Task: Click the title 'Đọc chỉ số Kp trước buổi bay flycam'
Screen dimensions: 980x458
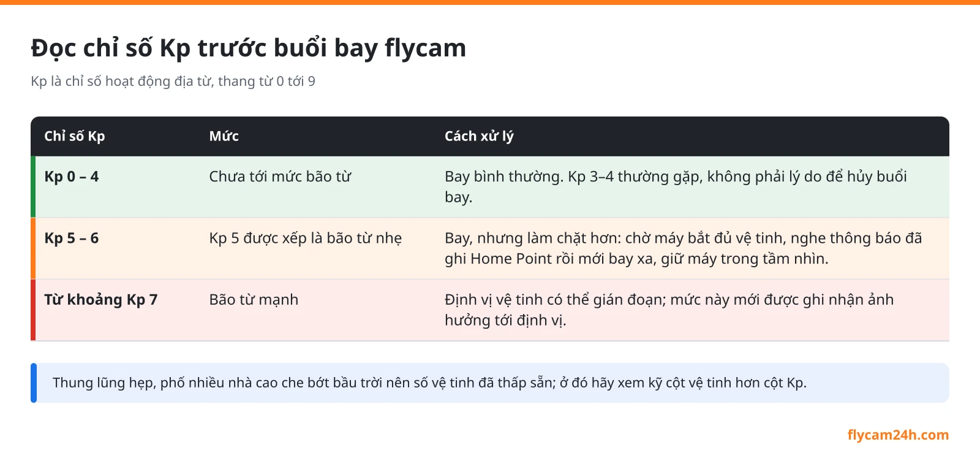Action: (249, 48)
